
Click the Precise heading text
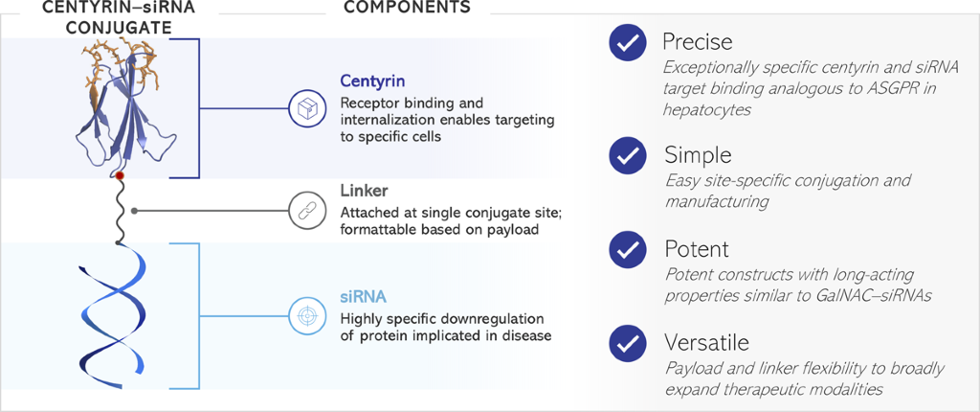click(697, 42)
